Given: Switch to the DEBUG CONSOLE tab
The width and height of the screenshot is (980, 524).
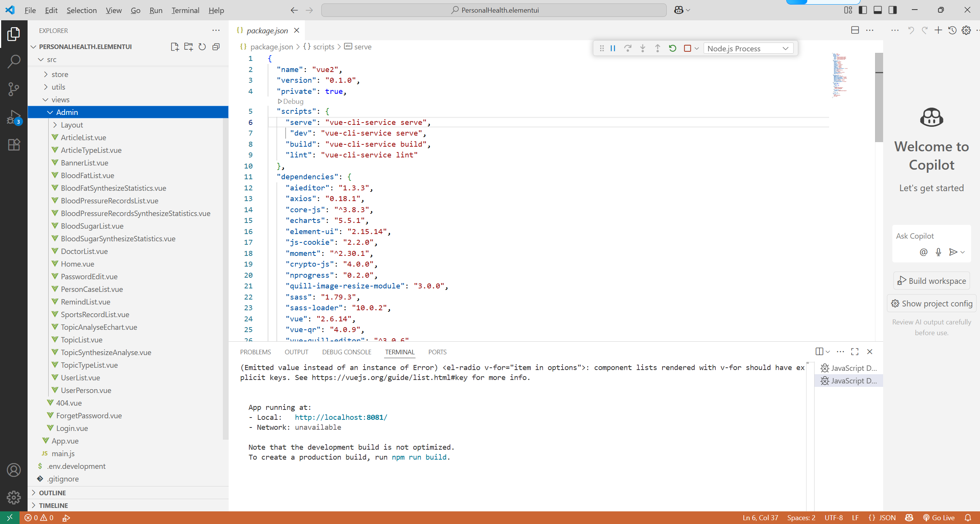Looking at the screenshot, I should click(x=347, y=352).
